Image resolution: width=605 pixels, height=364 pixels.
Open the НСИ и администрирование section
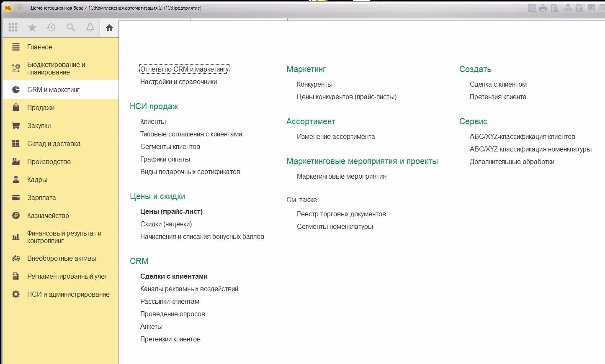tap(61, 295)
